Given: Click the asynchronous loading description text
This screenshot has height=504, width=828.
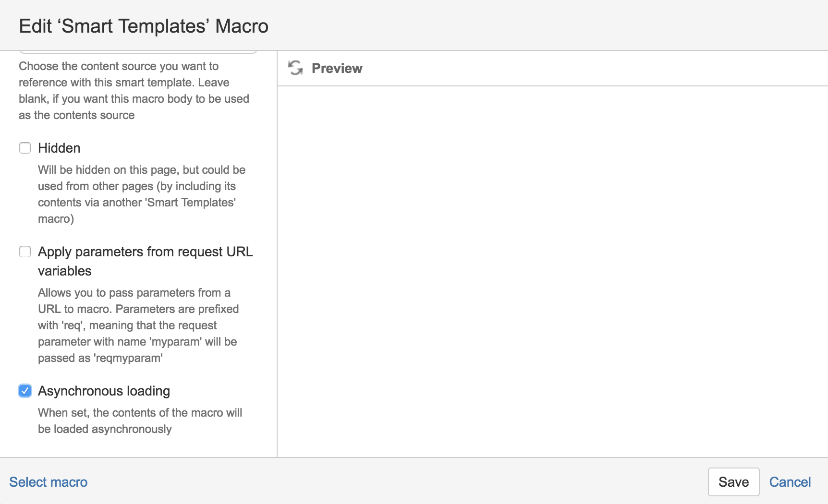Looking at the screenshot, I should (x=140, y=421).
